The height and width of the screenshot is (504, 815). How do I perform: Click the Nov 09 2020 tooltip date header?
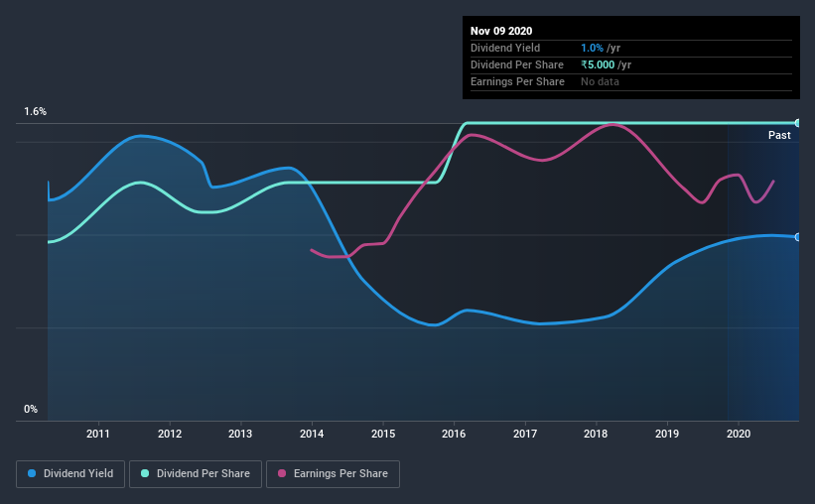501,31
